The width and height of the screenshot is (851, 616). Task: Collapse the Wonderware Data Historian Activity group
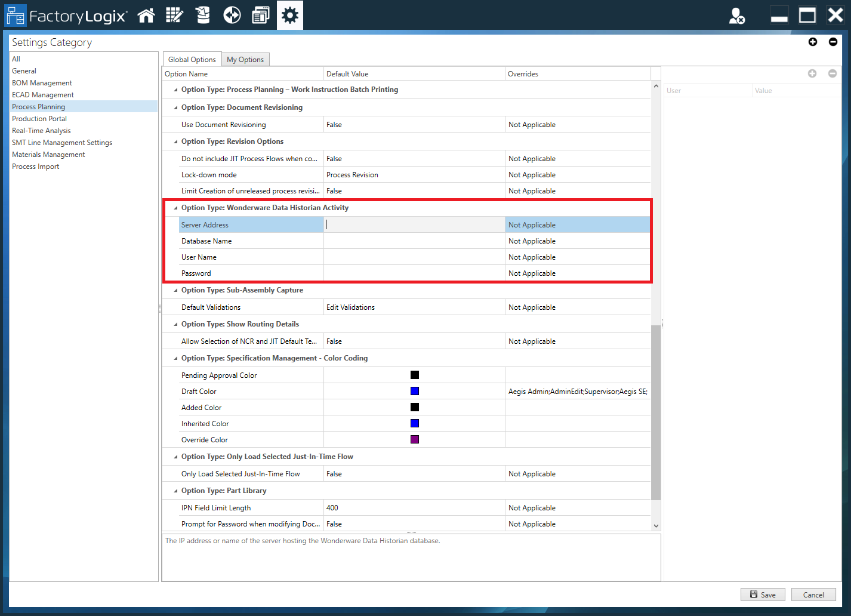point(175,208)
